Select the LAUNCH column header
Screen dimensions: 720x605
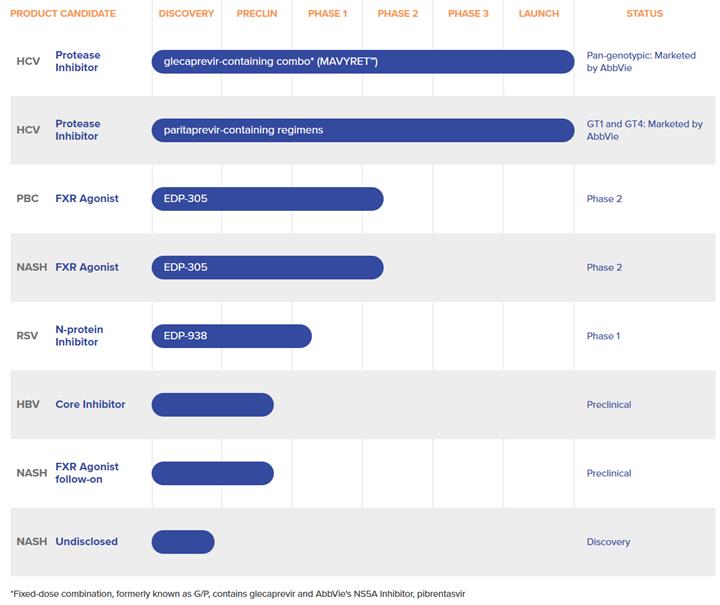[x=539, y=14]
